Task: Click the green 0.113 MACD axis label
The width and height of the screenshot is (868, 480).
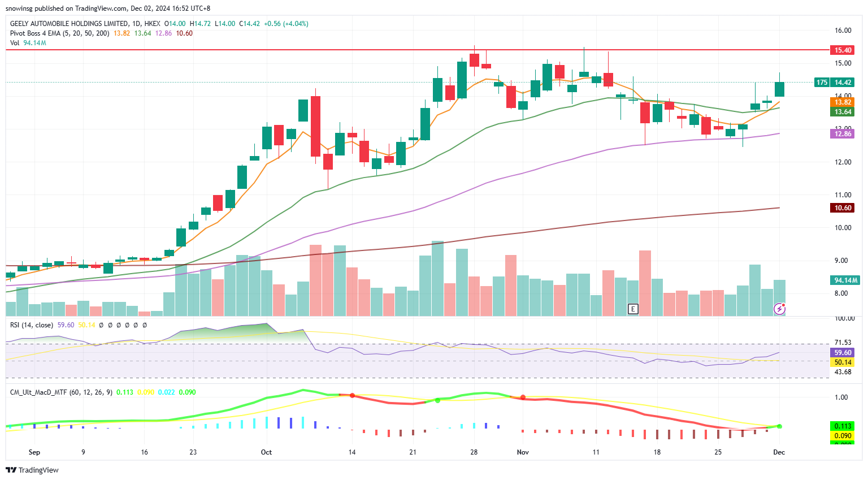Action: (843, 426)
